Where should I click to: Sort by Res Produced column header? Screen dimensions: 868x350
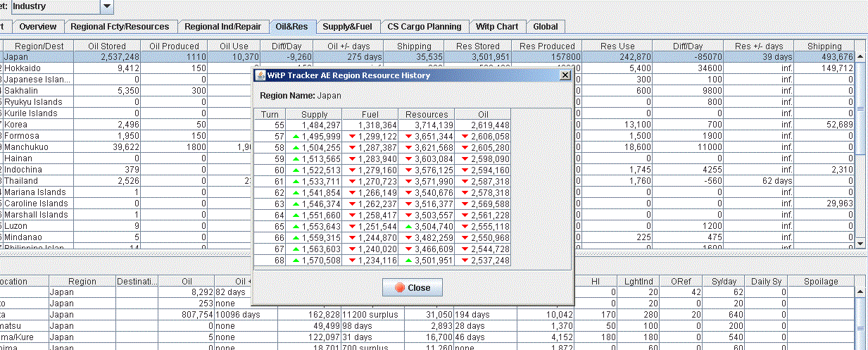pos(547,46)
